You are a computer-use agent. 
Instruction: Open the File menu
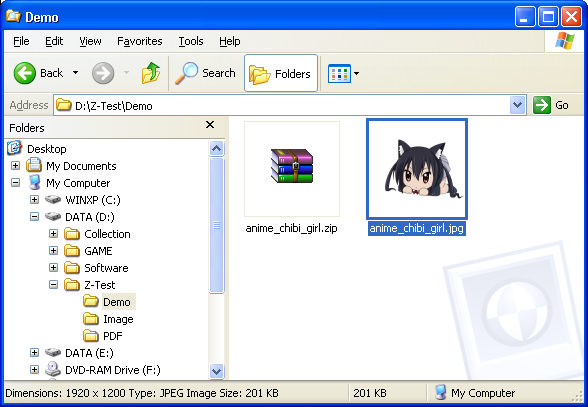pyautogui.click(x=21, y=41)
